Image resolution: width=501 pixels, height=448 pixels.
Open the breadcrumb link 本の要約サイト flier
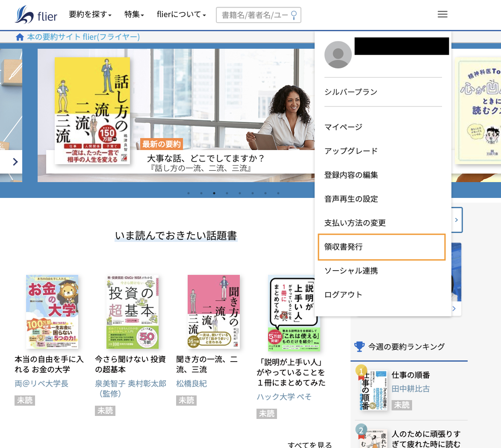(x=83, y=37)
